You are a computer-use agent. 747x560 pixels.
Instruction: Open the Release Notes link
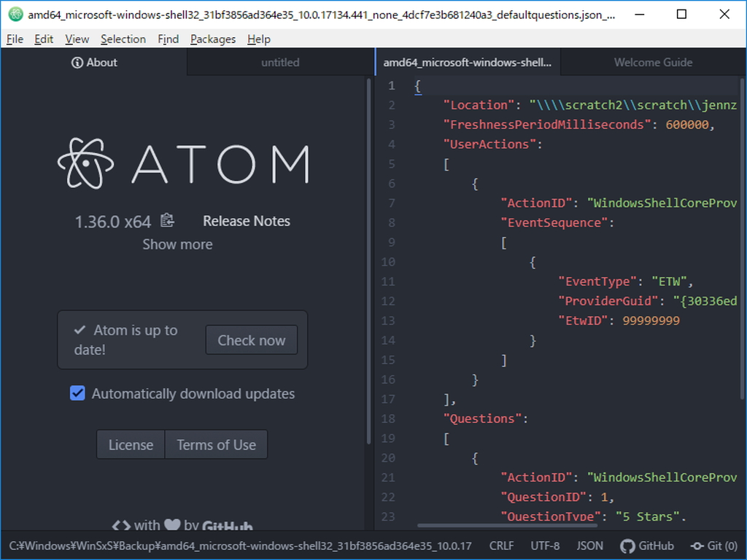click(246, 220)
